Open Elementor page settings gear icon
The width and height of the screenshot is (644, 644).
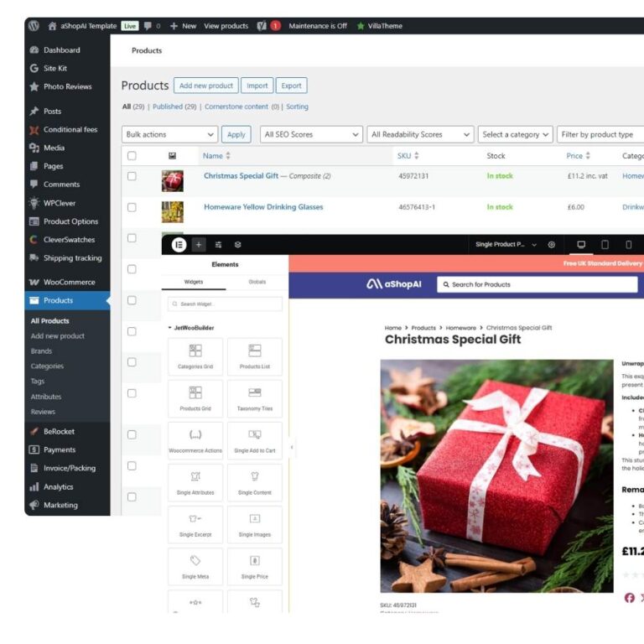[552, 245]
